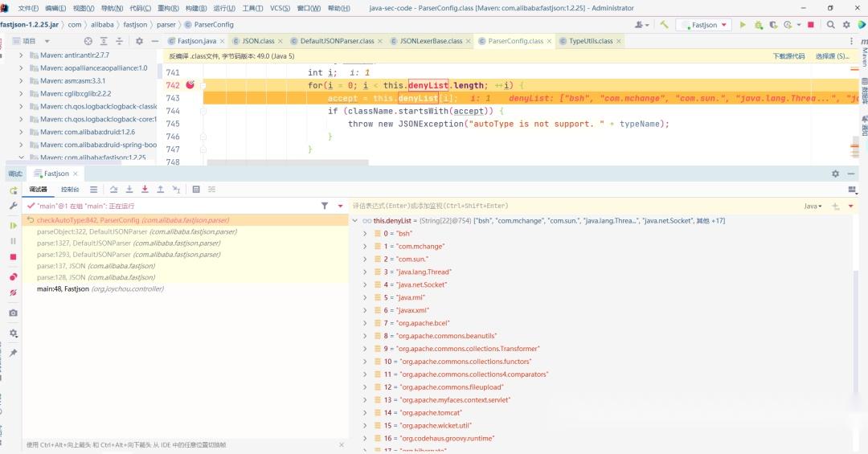Switch to 控制台 console tab

click(70, 190)
